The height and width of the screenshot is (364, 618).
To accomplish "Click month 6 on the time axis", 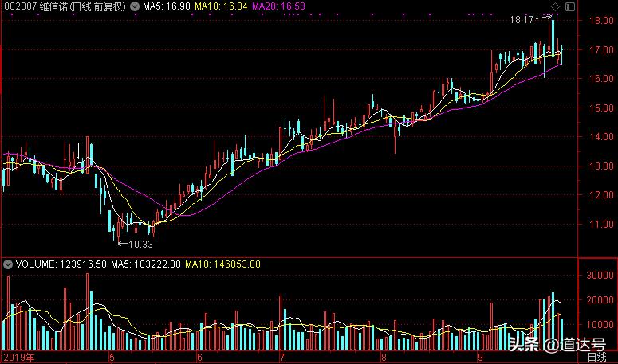I will (199, 358).
